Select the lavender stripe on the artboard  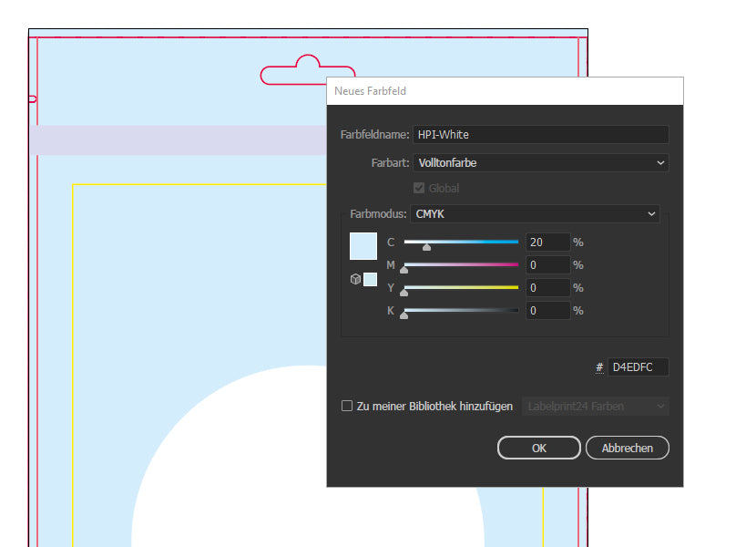(178, 140)
